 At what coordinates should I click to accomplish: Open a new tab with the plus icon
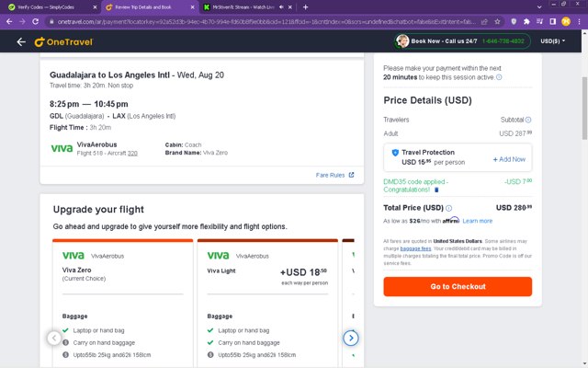pos(305,7)
